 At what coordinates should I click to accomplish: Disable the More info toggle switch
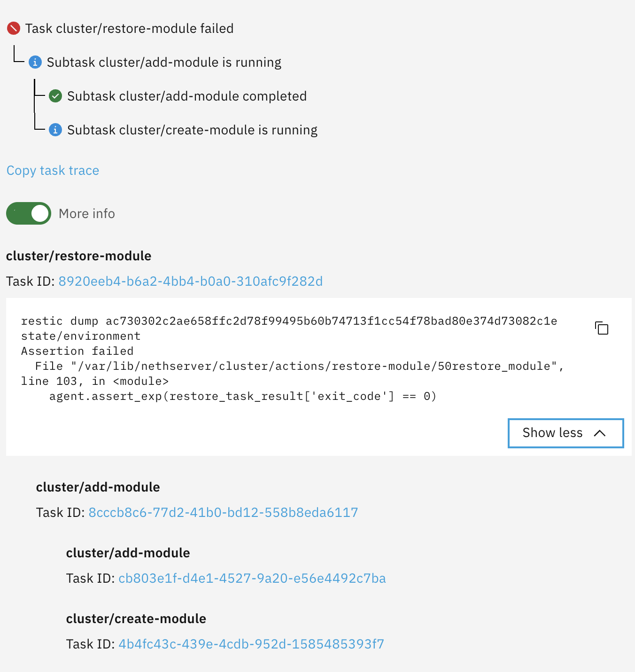[29, 213]
